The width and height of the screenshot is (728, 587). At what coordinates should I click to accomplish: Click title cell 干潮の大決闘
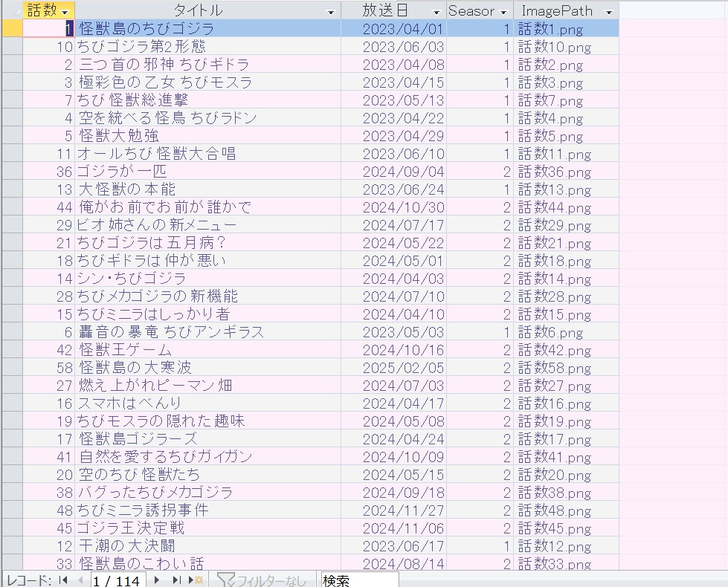207,546
